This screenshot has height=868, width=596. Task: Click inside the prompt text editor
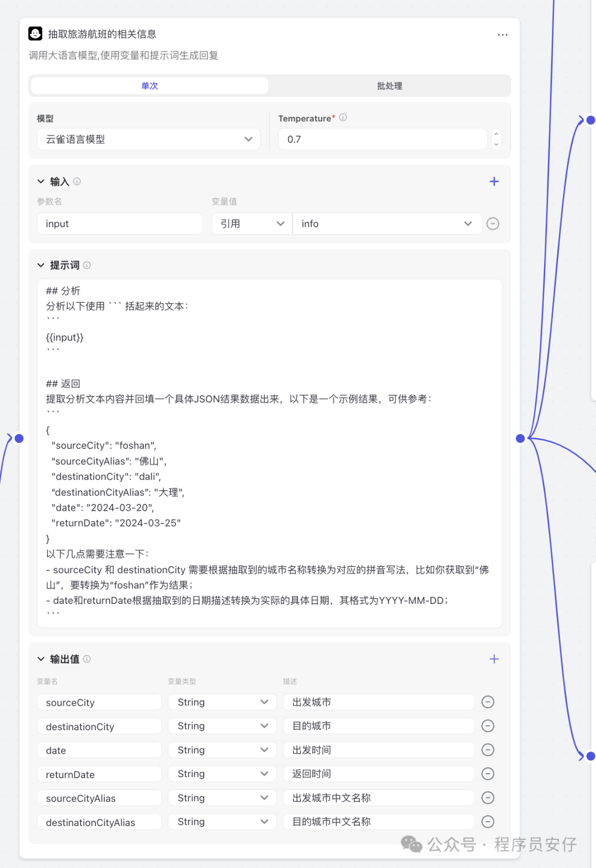[x=269, y=453]
